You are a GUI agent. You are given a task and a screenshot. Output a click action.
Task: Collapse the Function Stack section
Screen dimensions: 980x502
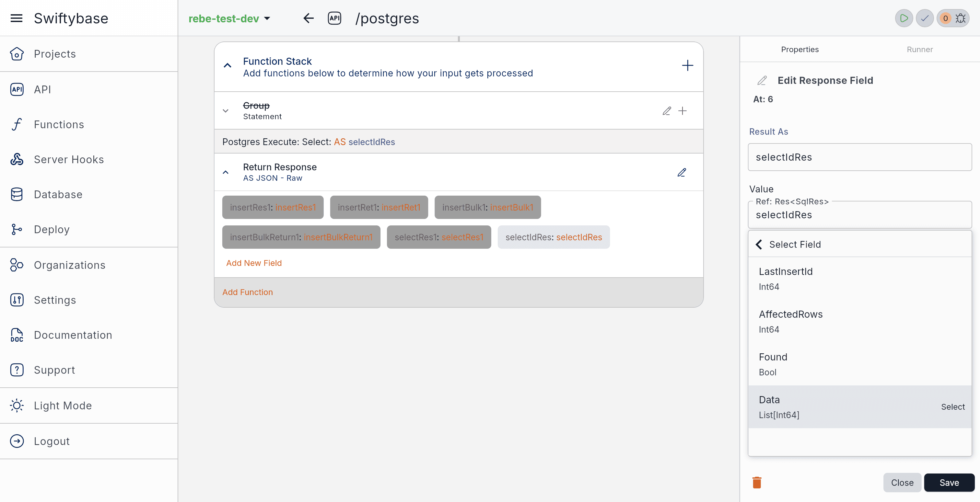pyautogui.click(x=227, y=66)
